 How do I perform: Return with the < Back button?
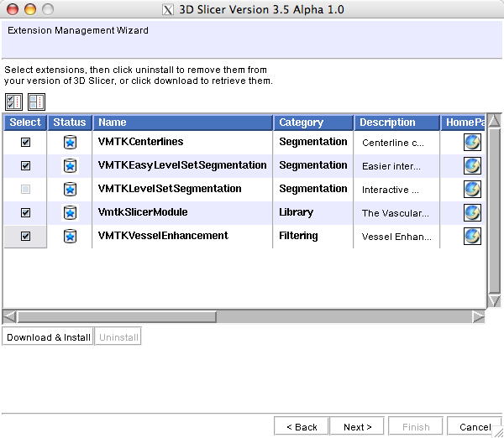tap(302, 427)
